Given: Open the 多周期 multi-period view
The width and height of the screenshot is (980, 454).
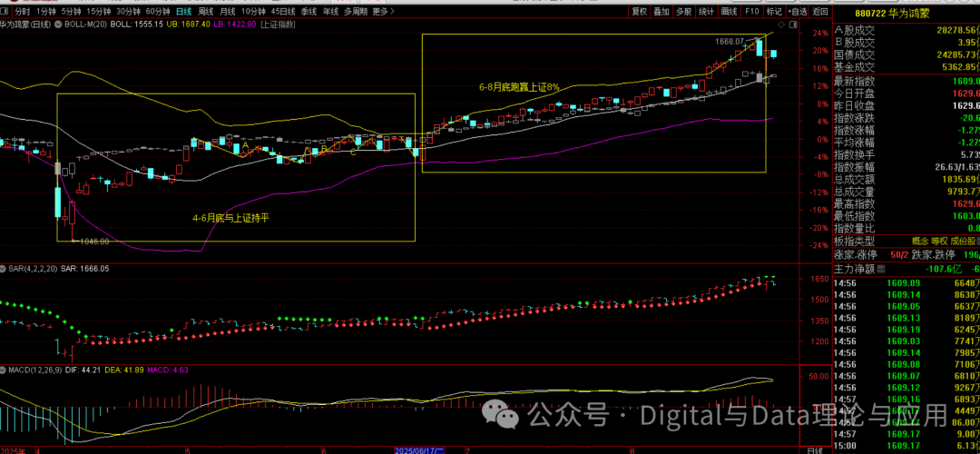Looking at the screenshot, I should [356, 11].
